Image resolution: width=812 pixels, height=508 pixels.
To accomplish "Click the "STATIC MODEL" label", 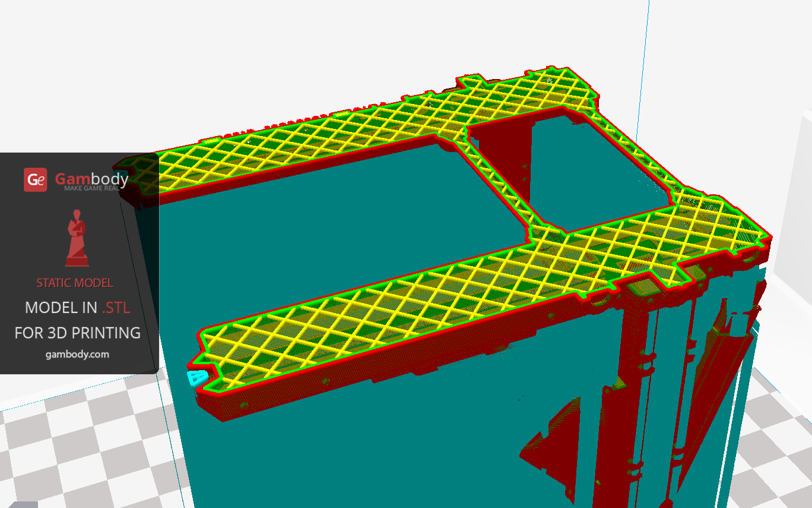I will coord(75,283).
